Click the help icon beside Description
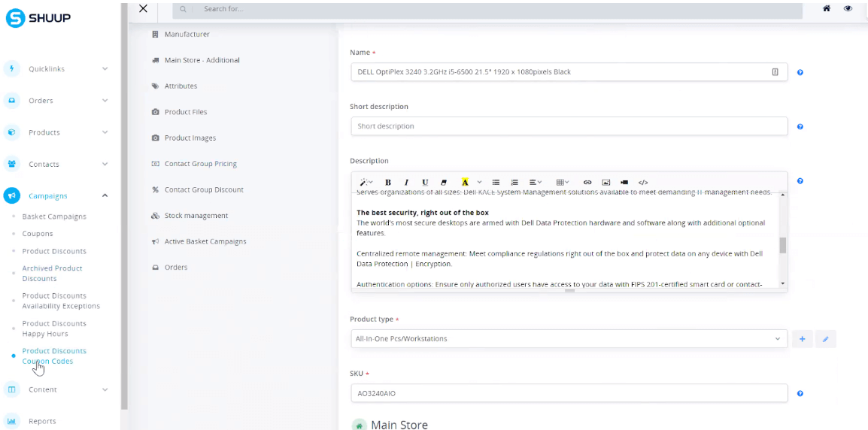Screen dimensions: 868x430 coord(800,181)
